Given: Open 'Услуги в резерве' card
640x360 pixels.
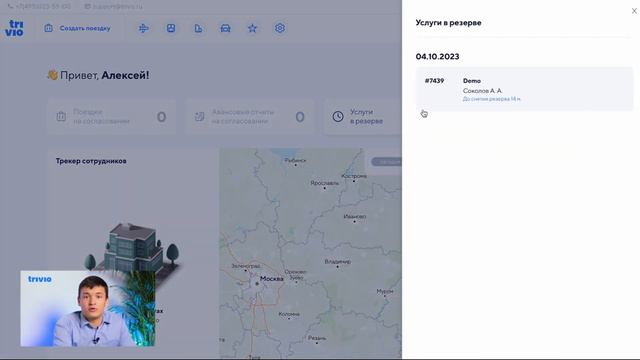Looking at the screenshot, I should coord(363,116).
